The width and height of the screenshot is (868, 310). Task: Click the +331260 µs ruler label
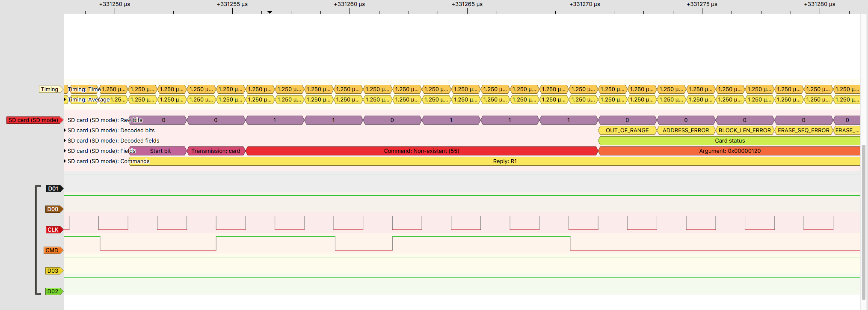click(x=350, y=4)
